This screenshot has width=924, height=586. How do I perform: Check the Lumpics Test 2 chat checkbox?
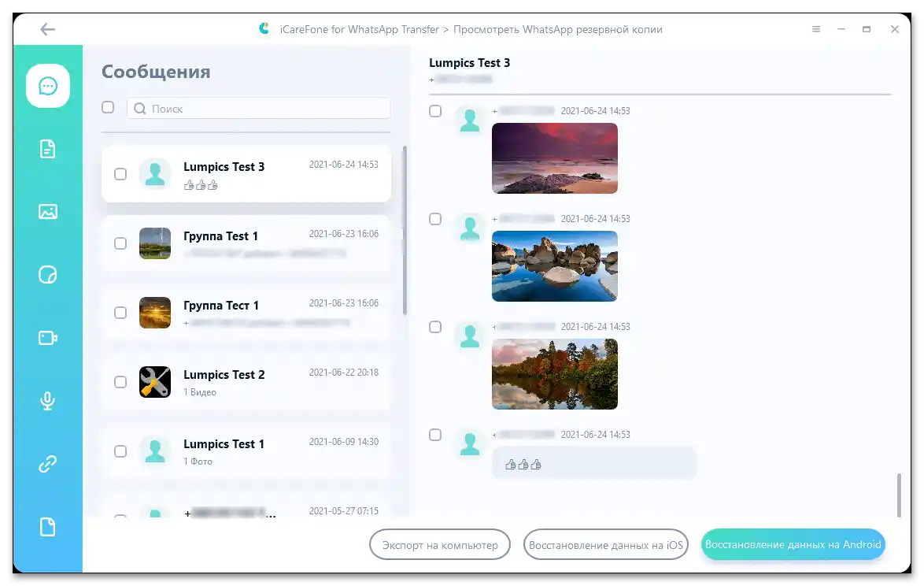[120, 382]
